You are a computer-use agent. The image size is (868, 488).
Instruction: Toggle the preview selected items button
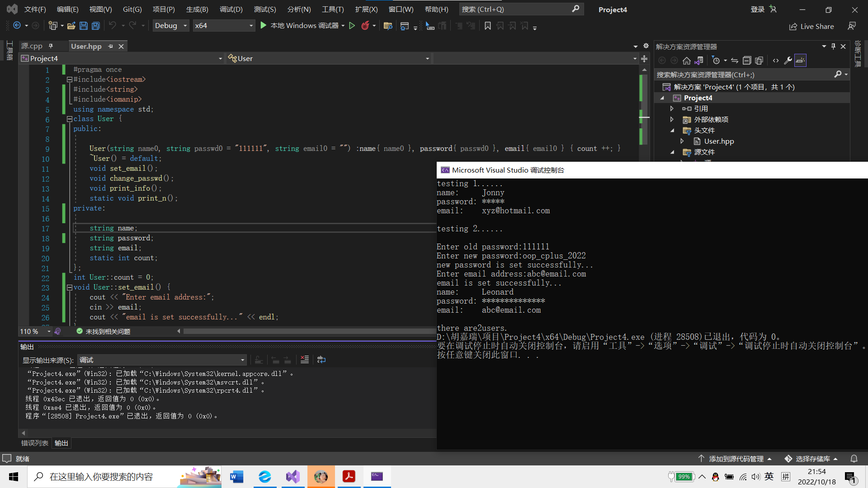click(800, 61)
